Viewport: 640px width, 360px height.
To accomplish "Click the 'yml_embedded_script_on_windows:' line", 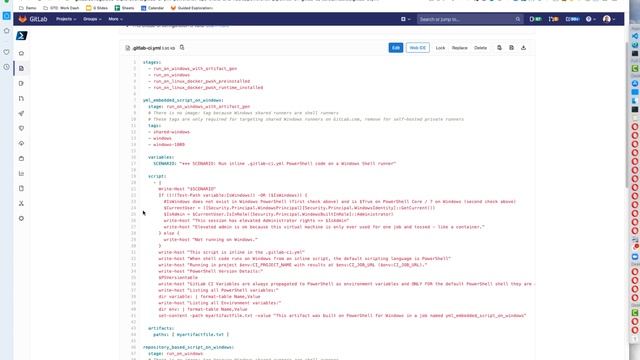I will 183,100.
